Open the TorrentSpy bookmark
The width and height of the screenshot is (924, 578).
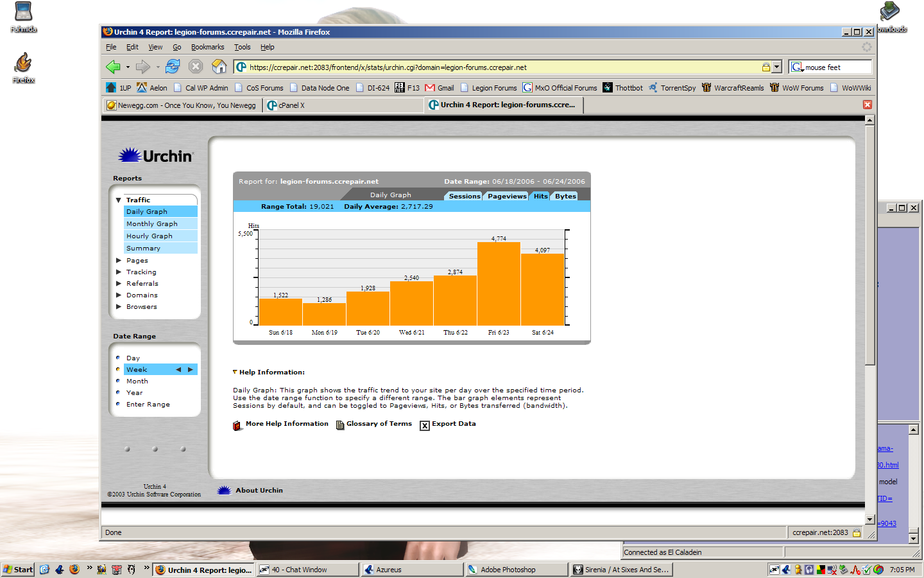coord(672,88)
